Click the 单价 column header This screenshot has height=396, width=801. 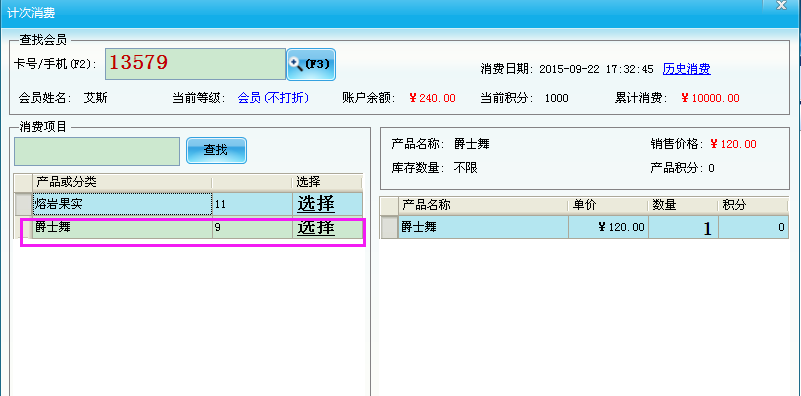608,205
